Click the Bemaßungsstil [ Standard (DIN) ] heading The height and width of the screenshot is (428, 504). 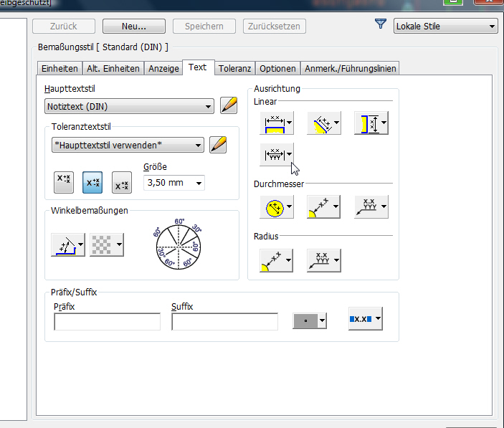[x=103, y=47]
